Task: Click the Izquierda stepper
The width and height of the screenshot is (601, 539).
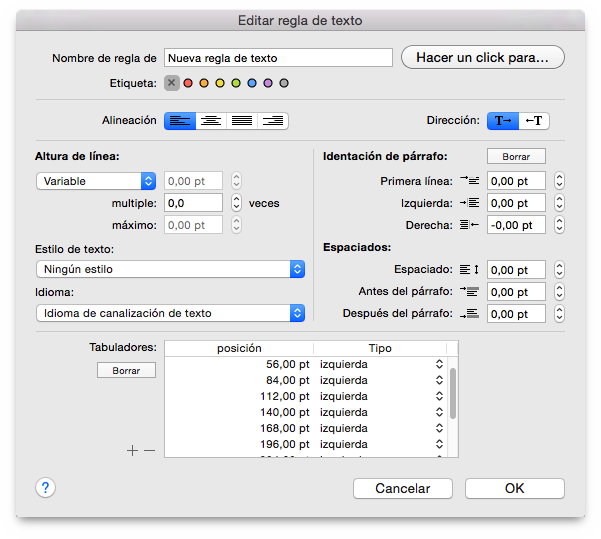Action: (559, 203)
